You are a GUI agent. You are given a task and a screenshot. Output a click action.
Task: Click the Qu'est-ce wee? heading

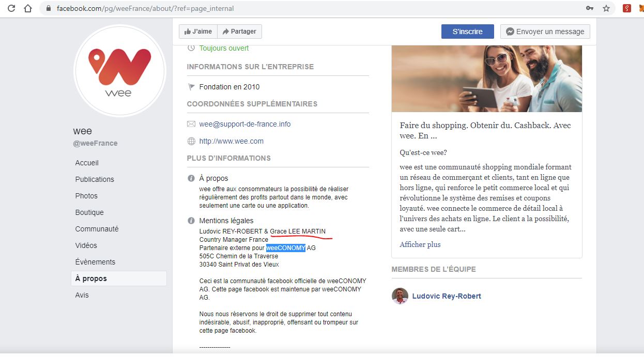pyautogui.click(x=423, y=153)
